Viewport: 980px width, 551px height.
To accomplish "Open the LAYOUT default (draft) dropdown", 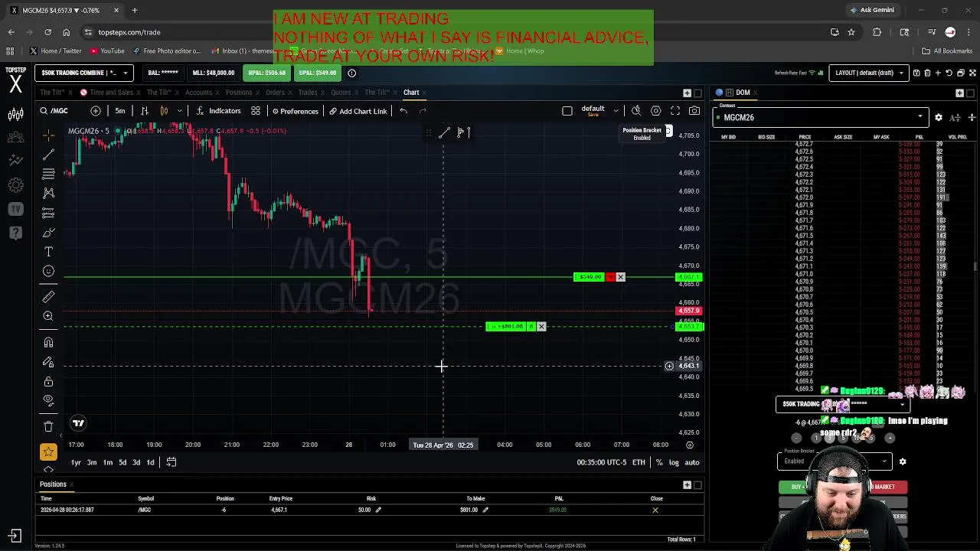I will (871, 73).
